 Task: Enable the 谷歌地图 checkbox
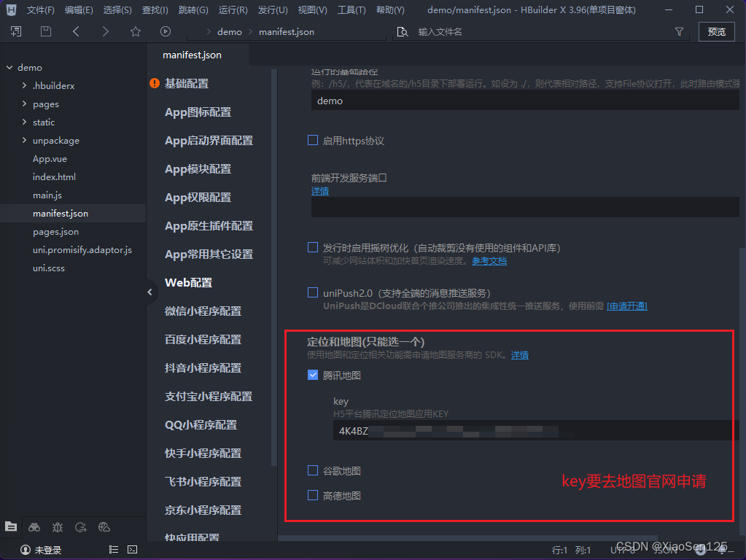pos(313,470)
